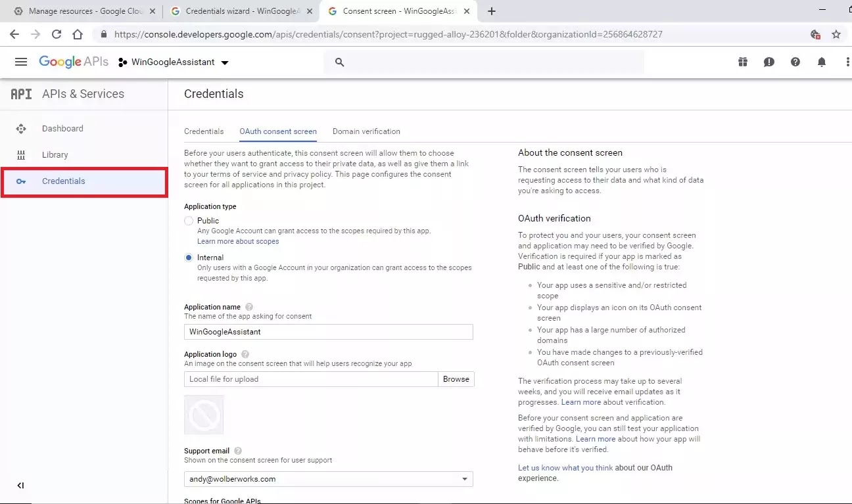
Task: Close the Credentials wizard tab
Action: tap(309, 11)
